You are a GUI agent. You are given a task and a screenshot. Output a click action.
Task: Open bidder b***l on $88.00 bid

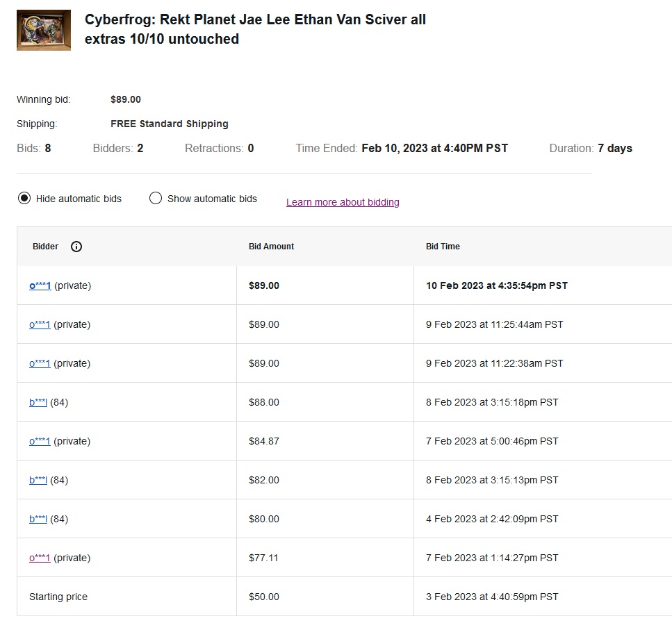[x=38, y=402]
